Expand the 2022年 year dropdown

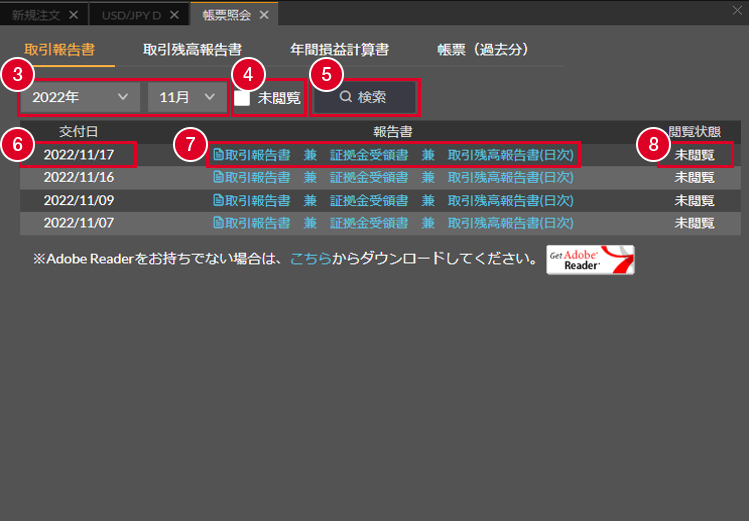click(80, 97)
